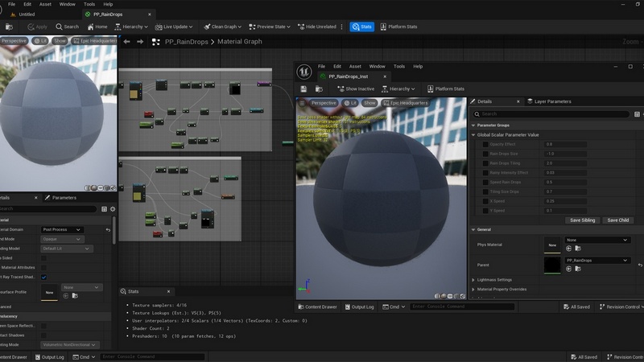Screen dimensions: 644x362
Task: Reset Material Domain to its default with the arrow
Action: [x=108, y=230]
